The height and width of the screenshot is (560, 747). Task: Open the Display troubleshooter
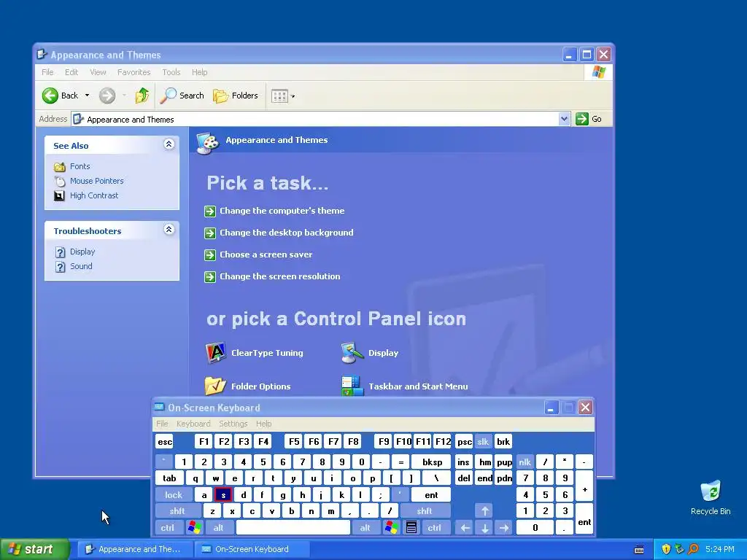click(82, 252)
